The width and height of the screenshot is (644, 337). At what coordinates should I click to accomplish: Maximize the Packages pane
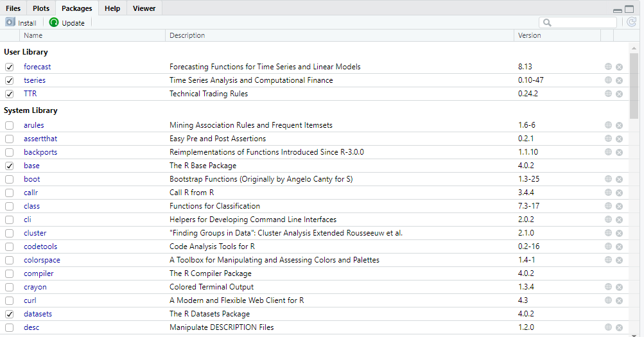pyautogui.click(x=629, y=9)
